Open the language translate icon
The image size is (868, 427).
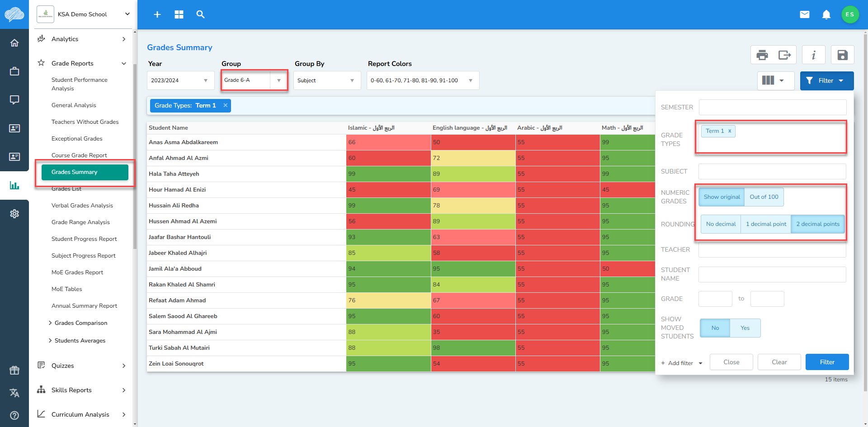tap(14, 393)
